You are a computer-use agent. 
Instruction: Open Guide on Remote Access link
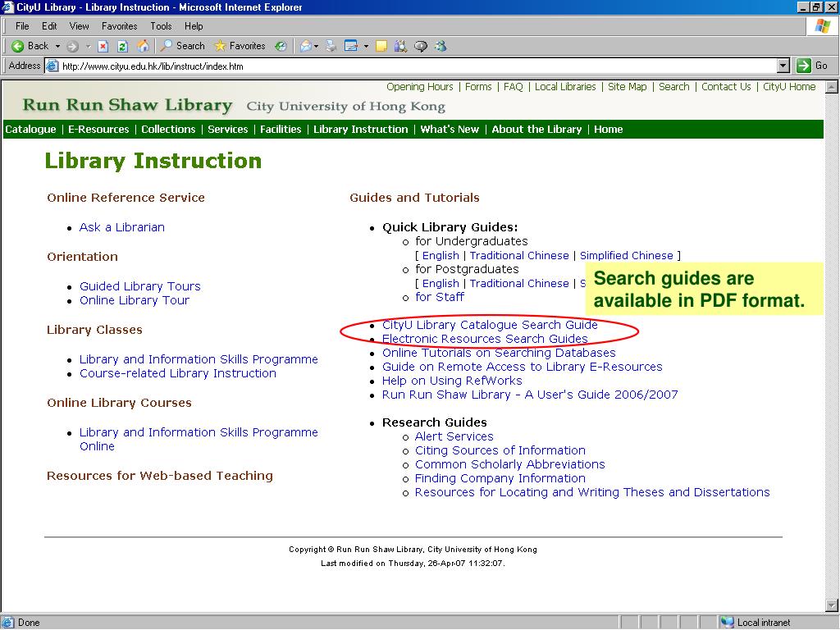523,367
